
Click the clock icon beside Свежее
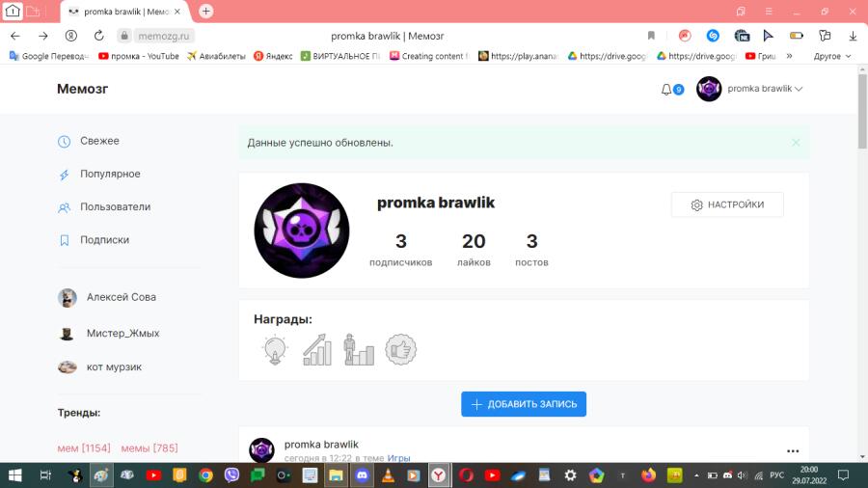pos(65,142)
